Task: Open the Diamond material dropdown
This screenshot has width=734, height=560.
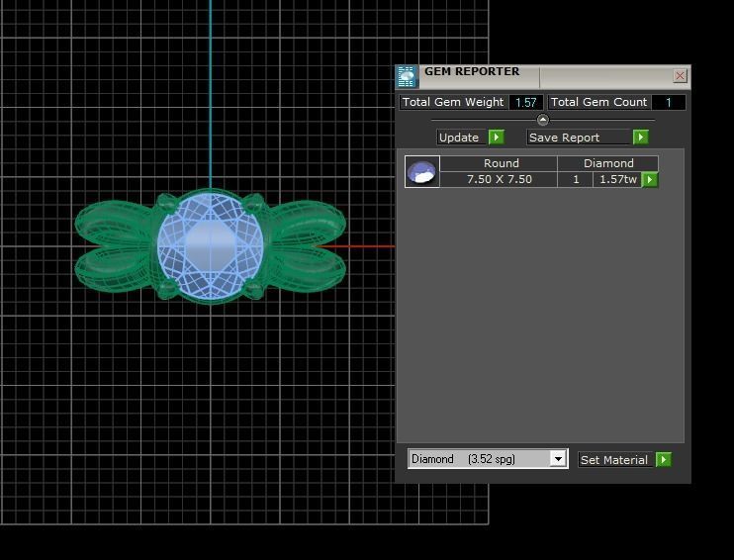Action: point(558,459)
